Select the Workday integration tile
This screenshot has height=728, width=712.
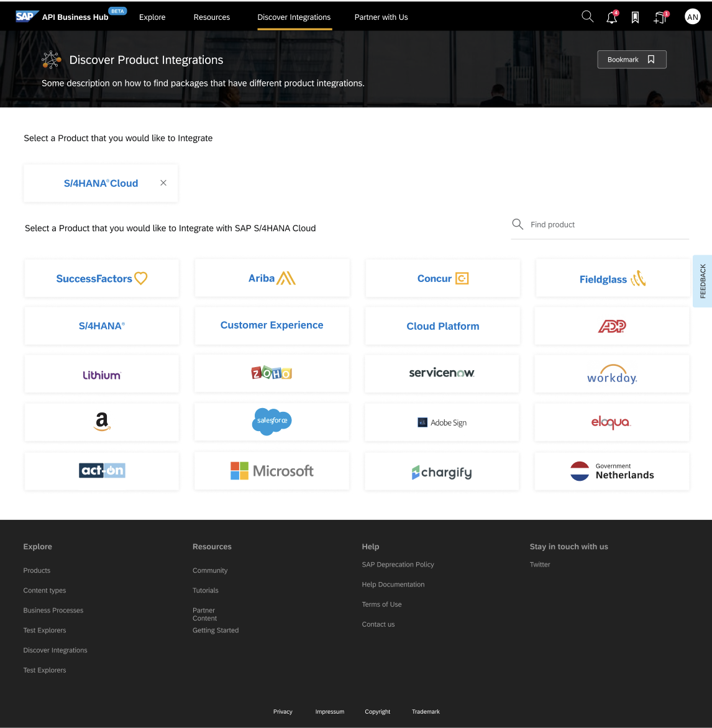click(611, 373)
